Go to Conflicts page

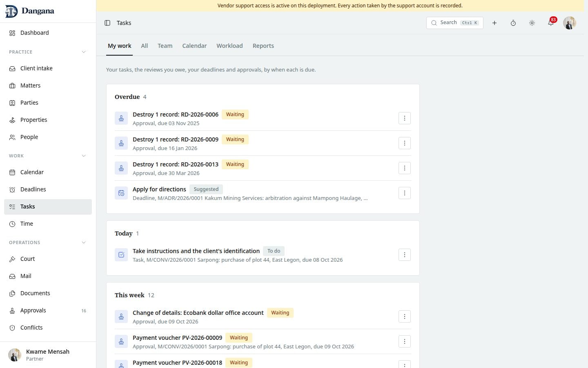[48, 328]
